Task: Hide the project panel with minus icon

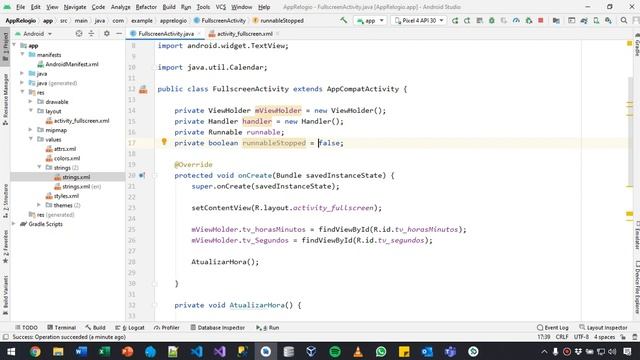Action: 119,33
